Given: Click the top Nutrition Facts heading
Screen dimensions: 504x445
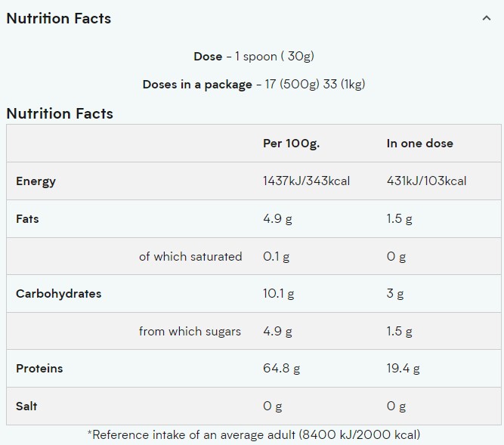Looking at the screenshot, I should pos(59,19).
